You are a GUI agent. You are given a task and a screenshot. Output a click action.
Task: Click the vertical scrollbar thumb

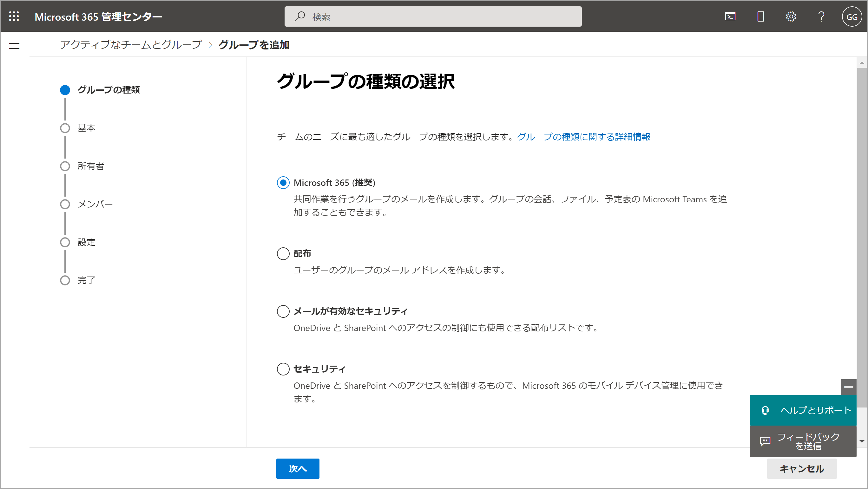point(862,238)
